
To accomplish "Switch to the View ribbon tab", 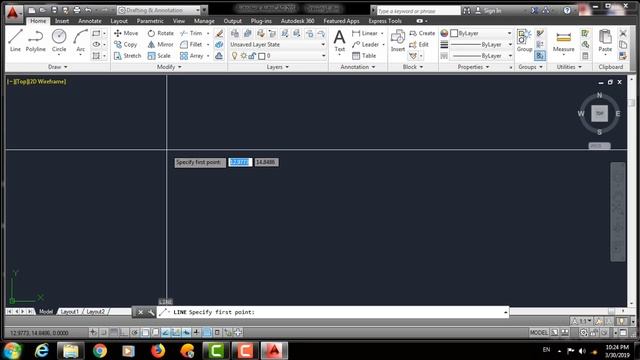I will coord(179,21).
